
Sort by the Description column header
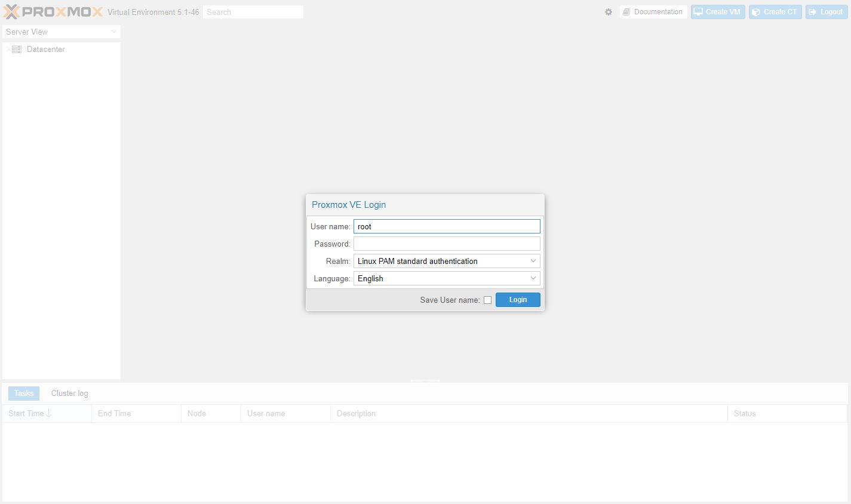(529, 413)
